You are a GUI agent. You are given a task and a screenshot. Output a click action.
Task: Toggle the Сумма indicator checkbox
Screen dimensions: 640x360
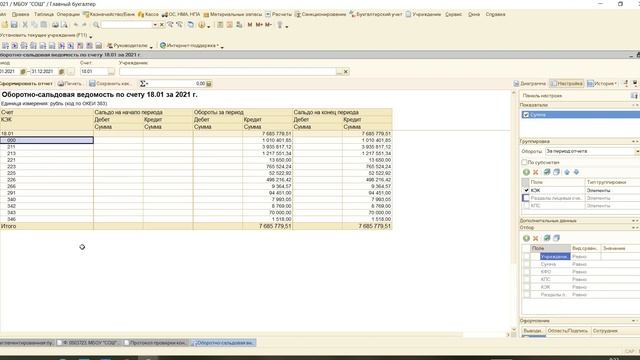[x=526, y=115]
